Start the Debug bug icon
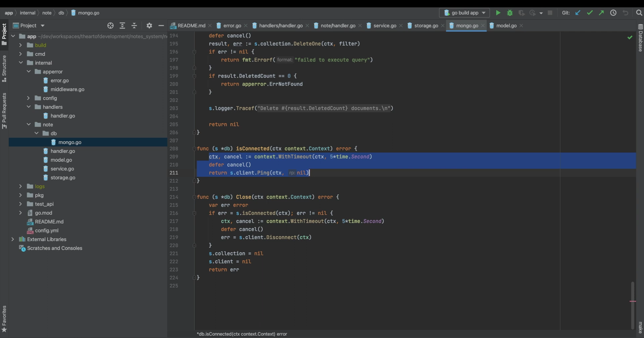 pos(510,13)
